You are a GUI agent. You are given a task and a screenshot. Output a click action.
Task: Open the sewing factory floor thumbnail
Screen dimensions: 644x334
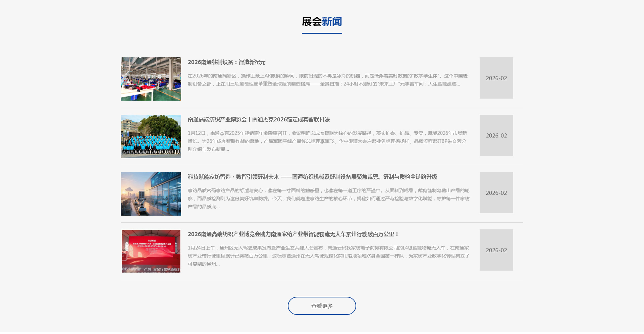tap(151, 79)
